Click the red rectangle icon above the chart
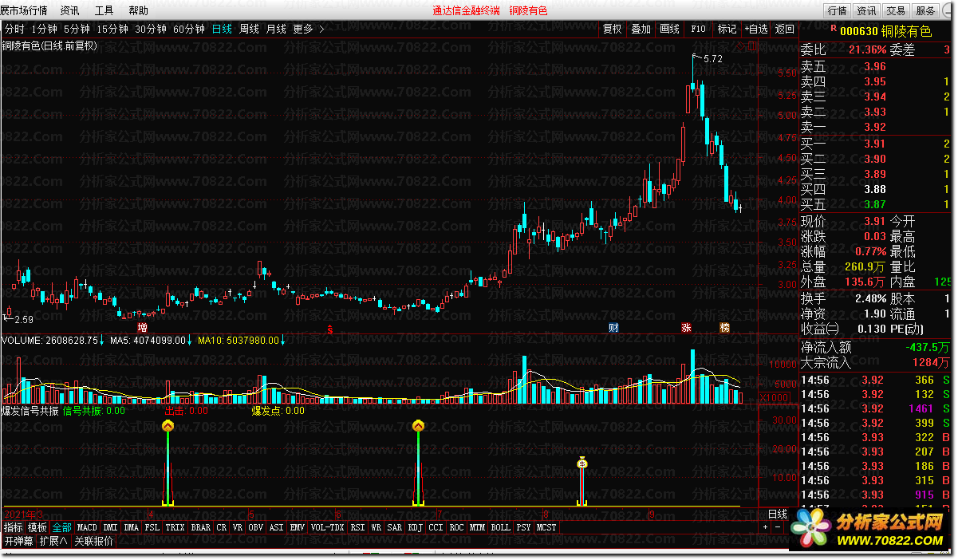Screen dimensions: 958x560 click(x=752, y=45)
